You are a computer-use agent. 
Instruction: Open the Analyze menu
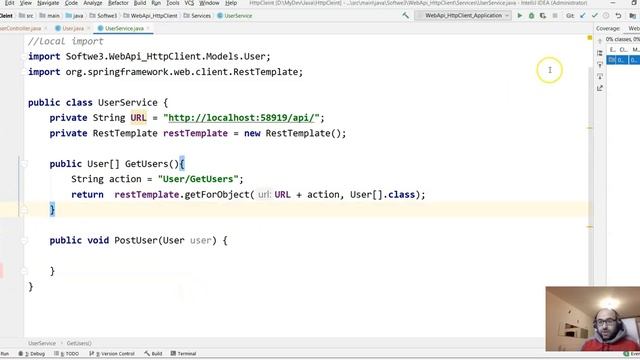click(x=93, y=3)
